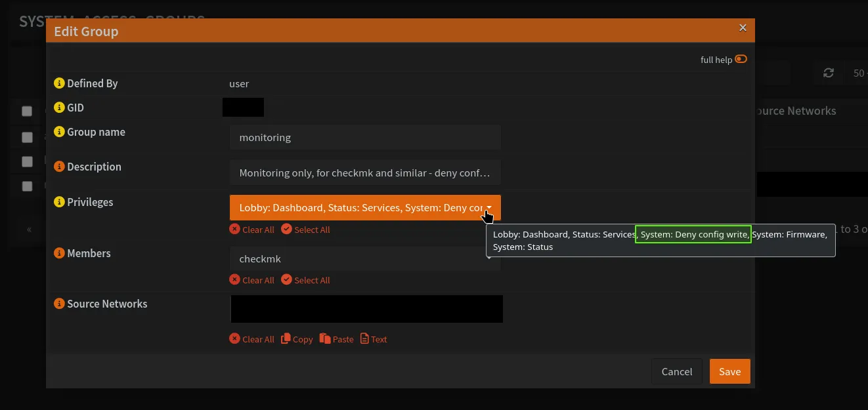Close the Edit Group dialog
Viewport: 868px width, 410px height.
click(x=743, y=28)
